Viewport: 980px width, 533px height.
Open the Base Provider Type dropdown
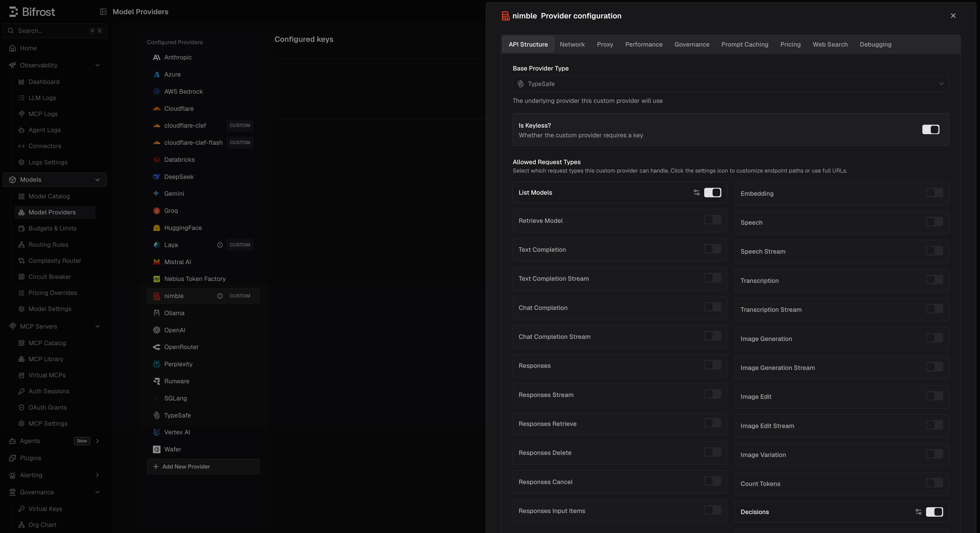[x=731, y=84]
